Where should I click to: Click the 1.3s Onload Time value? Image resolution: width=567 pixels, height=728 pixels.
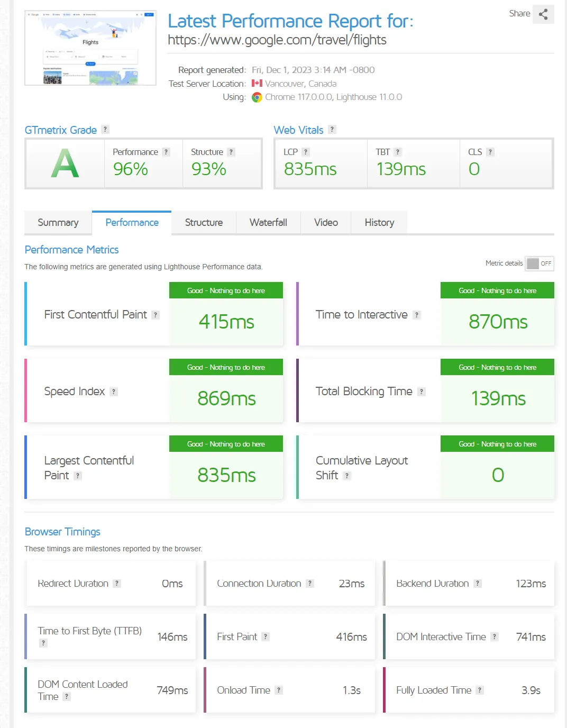[352, 690]
